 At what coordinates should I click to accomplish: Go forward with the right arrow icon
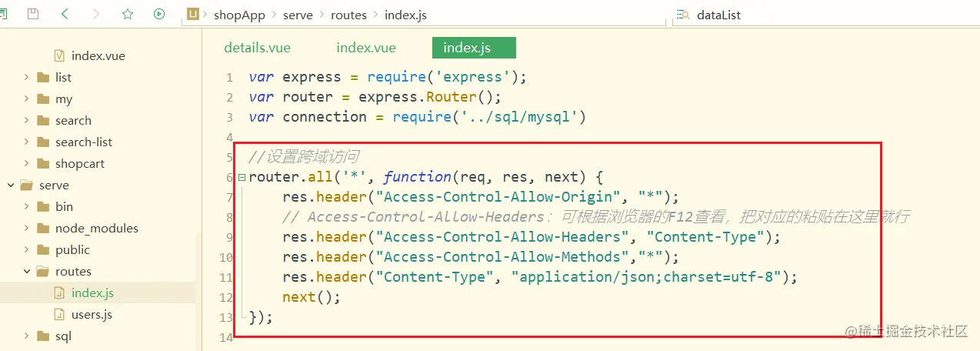[x=96, y=14]
